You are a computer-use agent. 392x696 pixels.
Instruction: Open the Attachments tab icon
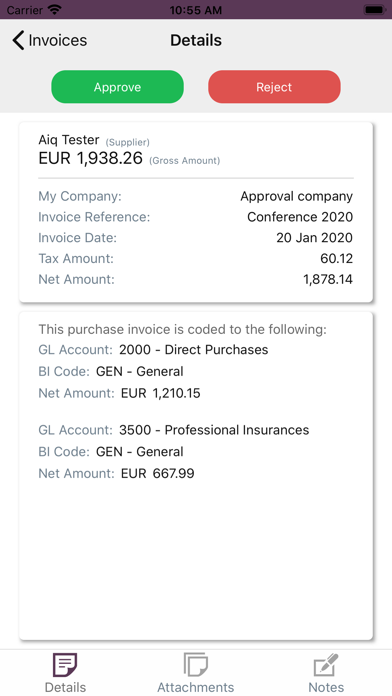coord(196,664)
